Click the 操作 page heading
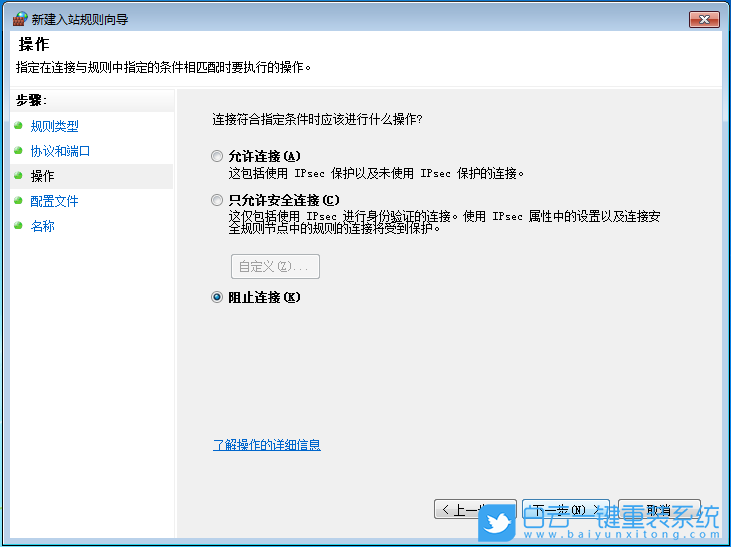The width and height of the screenshot is (731, 547). [x=34, y=44]
